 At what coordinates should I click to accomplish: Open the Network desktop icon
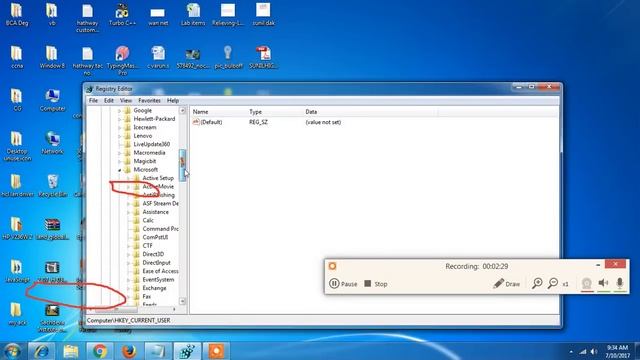pos(52,143)
